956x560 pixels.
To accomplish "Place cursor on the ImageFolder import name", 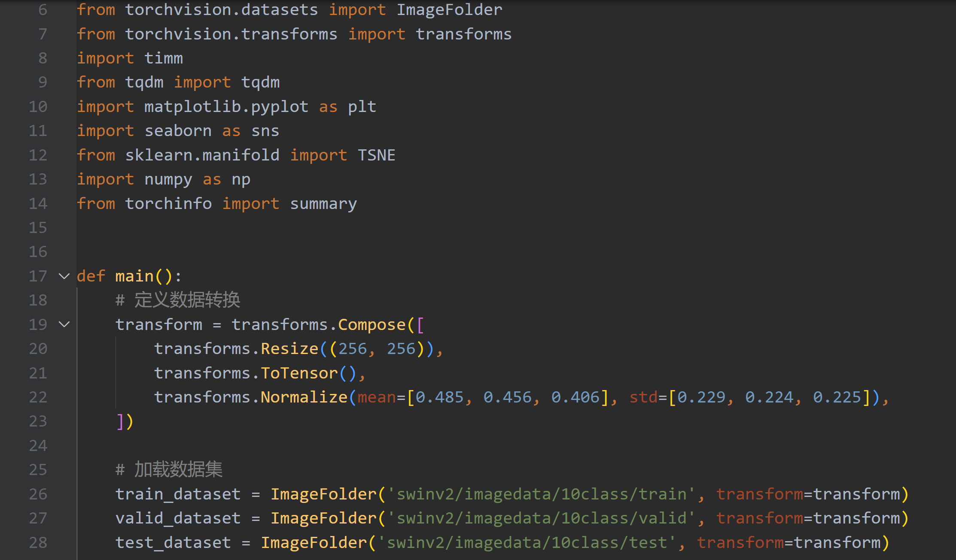I will 449,9.
